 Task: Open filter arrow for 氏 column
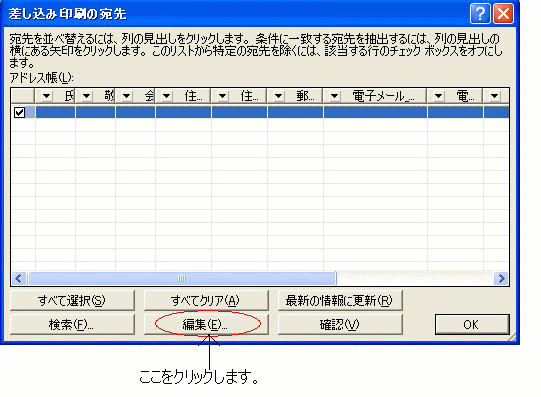46,96
